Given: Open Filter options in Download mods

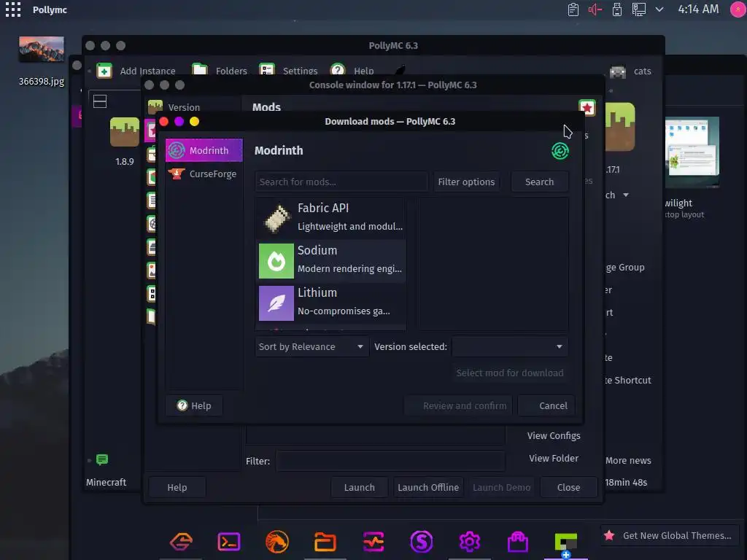Looking at the screenshot, I should pos(466,182).
